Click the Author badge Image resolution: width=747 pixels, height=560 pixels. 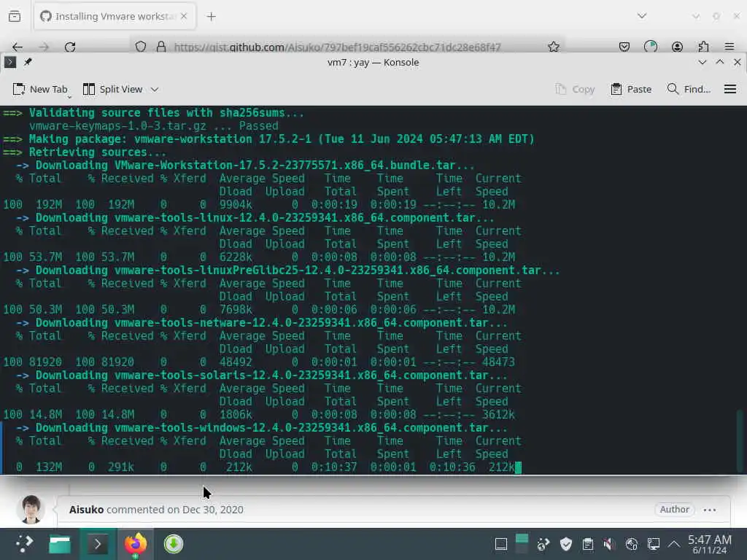tap(674, 510)
